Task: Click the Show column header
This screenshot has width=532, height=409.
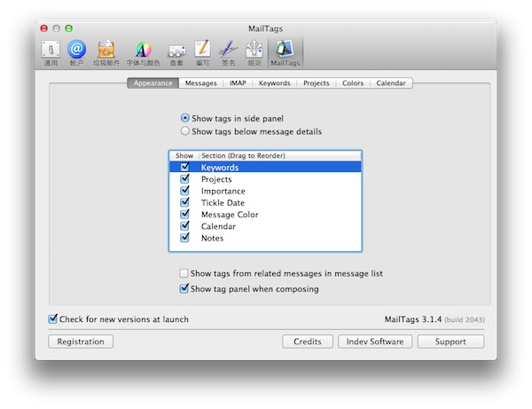Action: coord(184,155)
